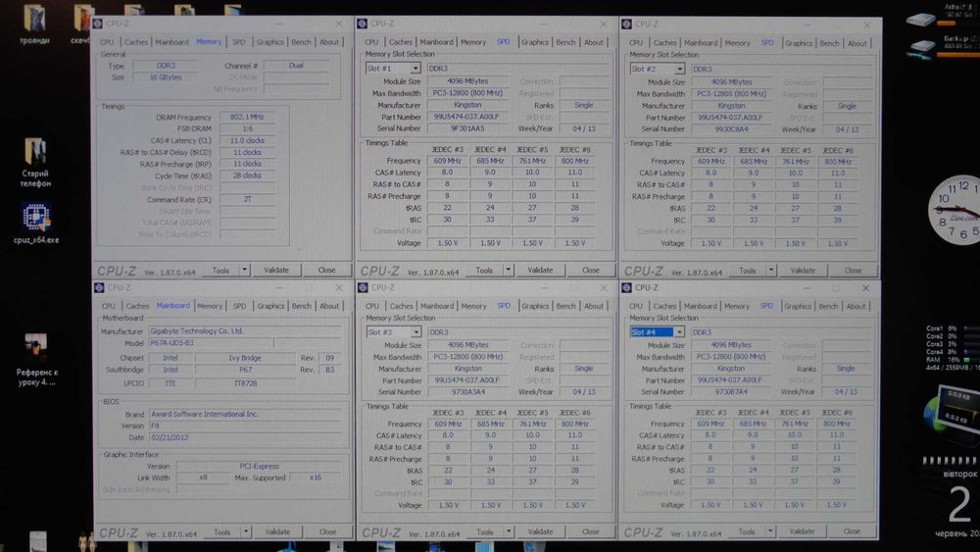Open About tab in the Slot #4 window
Image resolution: width=980 pixels, height=552 pixels.
[857, 306]
